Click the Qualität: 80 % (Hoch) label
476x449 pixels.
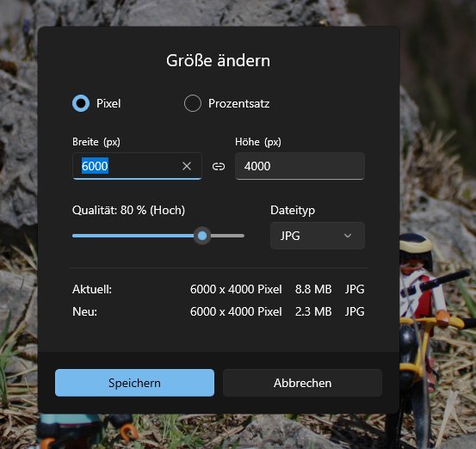128,210
